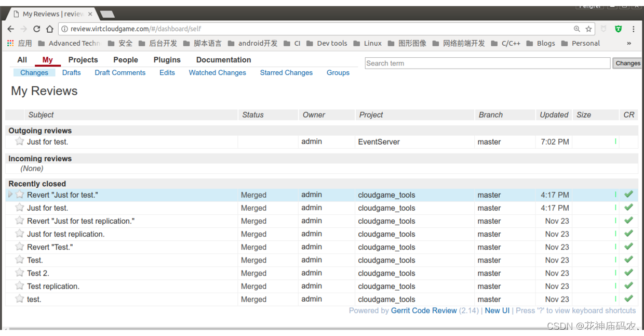Go back with the browser back arrow
644x336 pixels.
pos(11,29)
